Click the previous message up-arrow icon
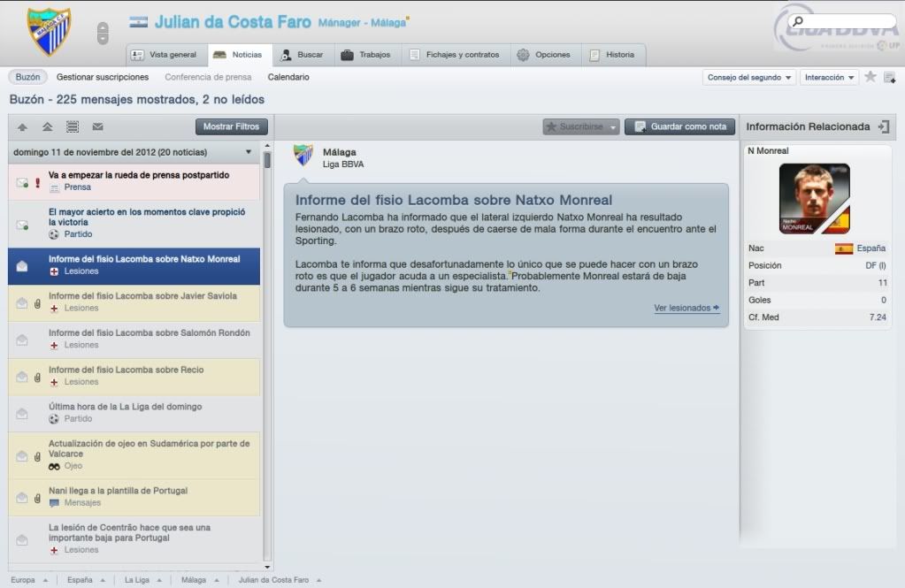905x588 pixels. [22, 127]
